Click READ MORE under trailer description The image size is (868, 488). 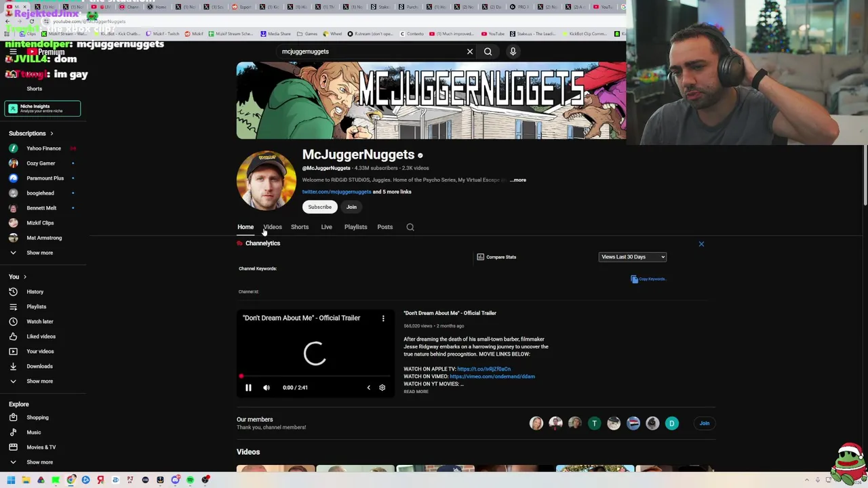(x=416, y=392)
